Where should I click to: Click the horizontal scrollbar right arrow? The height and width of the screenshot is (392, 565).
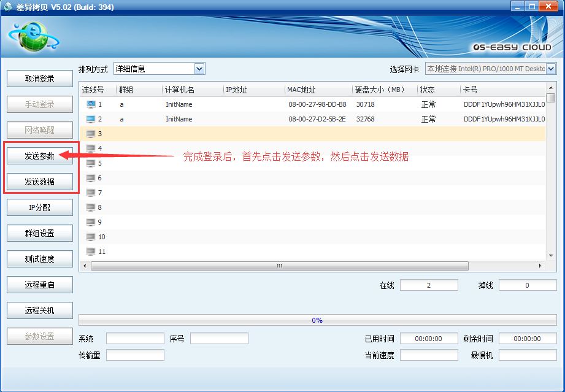pos(540,266)
